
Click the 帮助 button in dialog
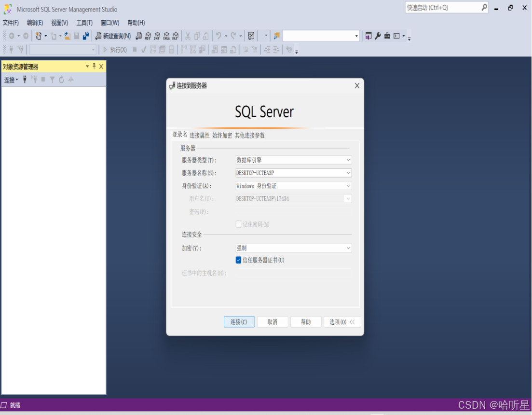point(306,322)
